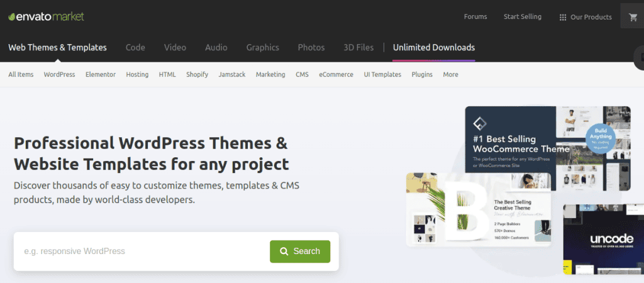Select the Web Themes & Templates tab
Image resolution: width=644 pixels, height=283 pixels.
pos(57,47)
